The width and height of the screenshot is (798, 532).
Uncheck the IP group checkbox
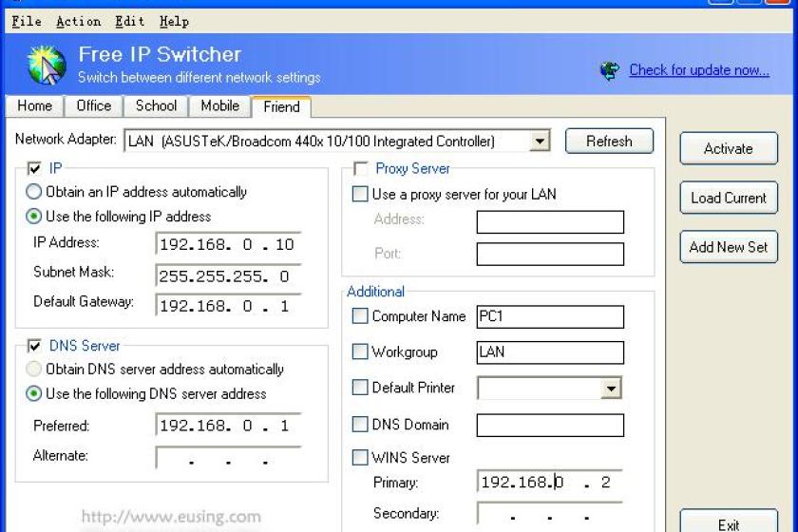click(34, 168)
